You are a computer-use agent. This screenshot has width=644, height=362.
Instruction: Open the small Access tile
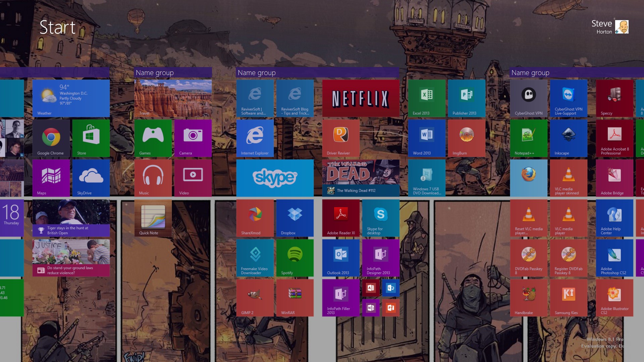coord(371,288)
